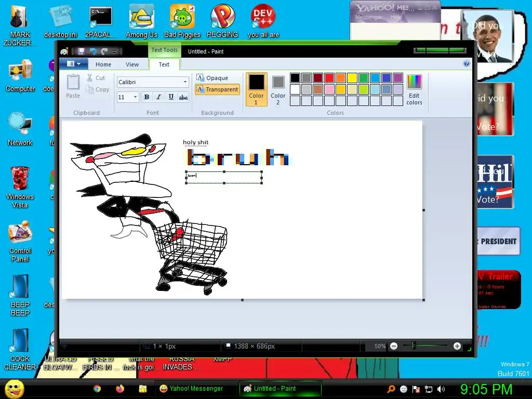Image resolution: width=532 pixels, height=399 pixels.
Task: Launch Firefox from the taskbar
Action: pyautogui.click(x=120, y=389)
